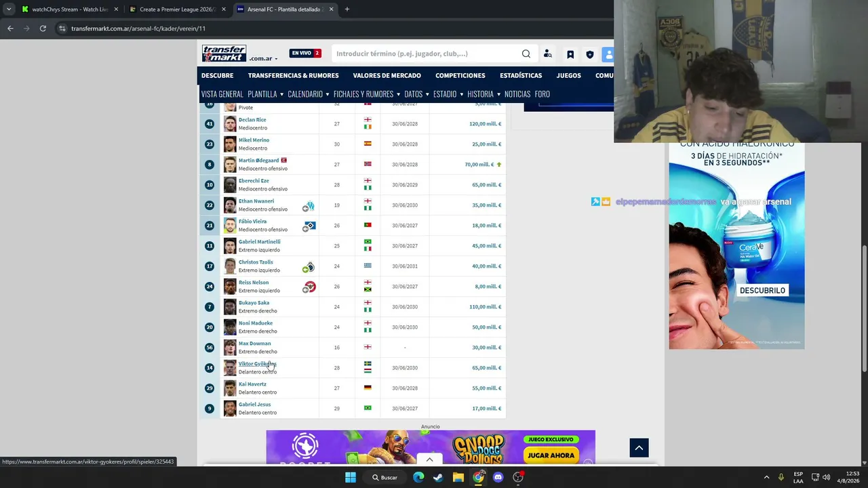This screenshot has width=868, height=488.
Task: Open Declan Rice's player profile
Action: [252, 120]
